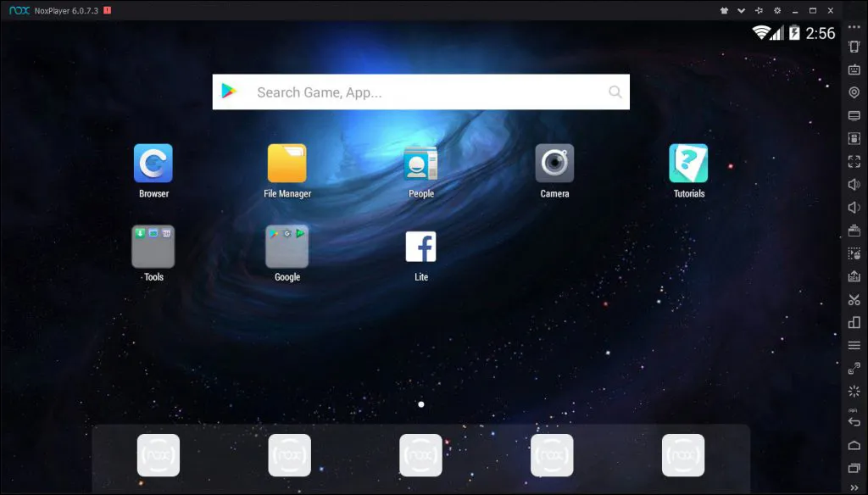Open the virtual location tool

pos(854,92)
